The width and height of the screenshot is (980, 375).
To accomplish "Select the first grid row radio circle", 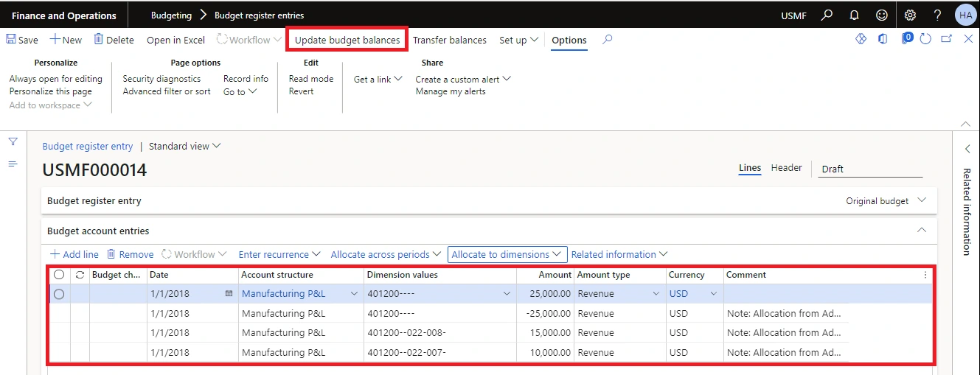I will tap(59, 294).
